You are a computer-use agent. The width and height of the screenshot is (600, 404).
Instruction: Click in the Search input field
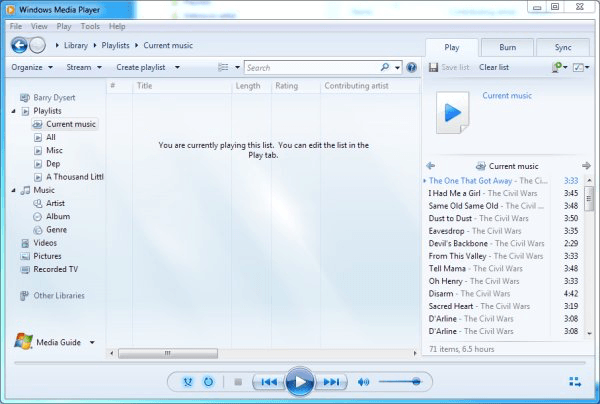click(312, 68)
